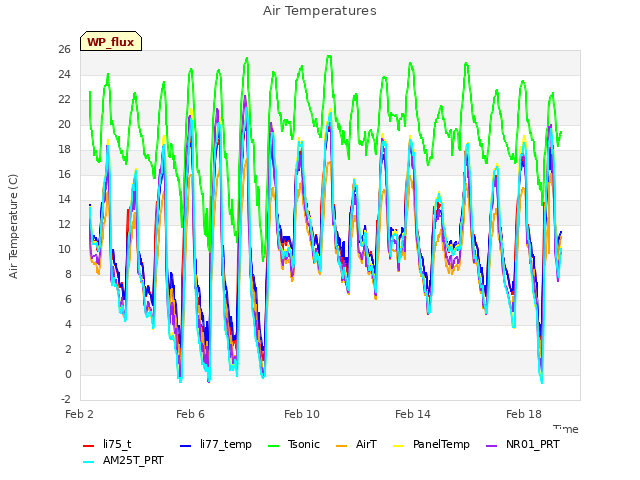Toggle the NR01_PRT legend entry
Viewport: 640px width, 480px height.
point(522,444)
